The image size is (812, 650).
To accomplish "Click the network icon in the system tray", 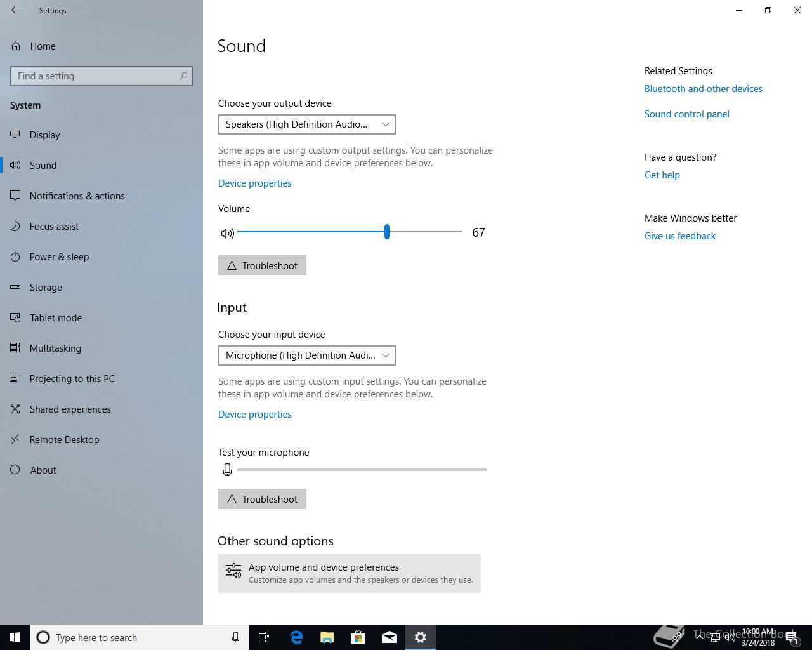I will 714,637.
